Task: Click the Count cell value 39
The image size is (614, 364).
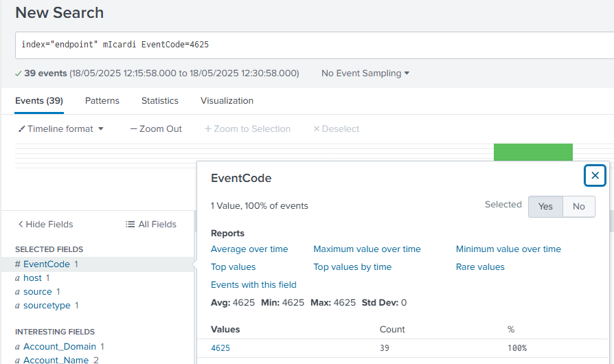Action: (x=385, y=348)
